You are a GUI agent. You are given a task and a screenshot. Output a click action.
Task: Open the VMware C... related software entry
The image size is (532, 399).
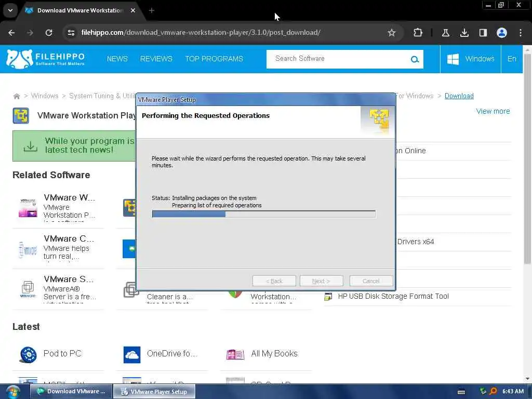(x=69, y=238)
